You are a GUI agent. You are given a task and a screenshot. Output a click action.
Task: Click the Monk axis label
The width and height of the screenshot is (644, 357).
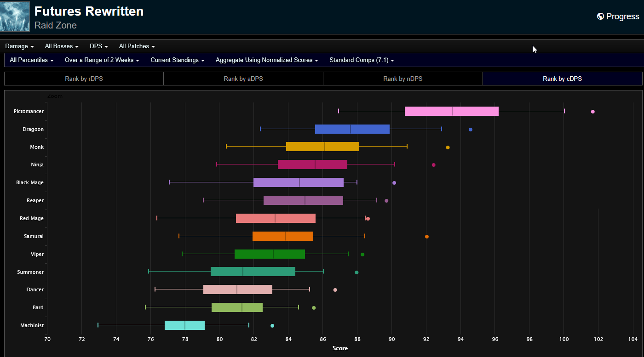coord(37,147)
